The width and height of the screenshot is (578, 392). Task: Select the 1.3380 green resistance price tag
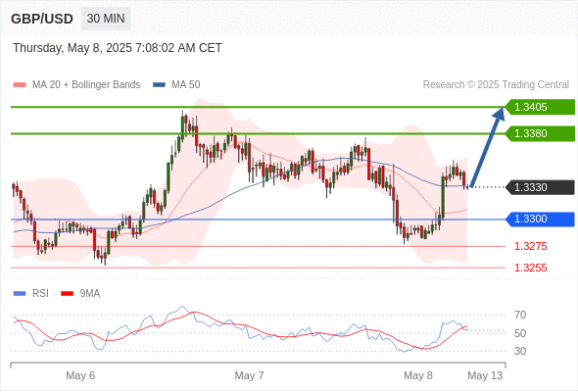(540, 133)
